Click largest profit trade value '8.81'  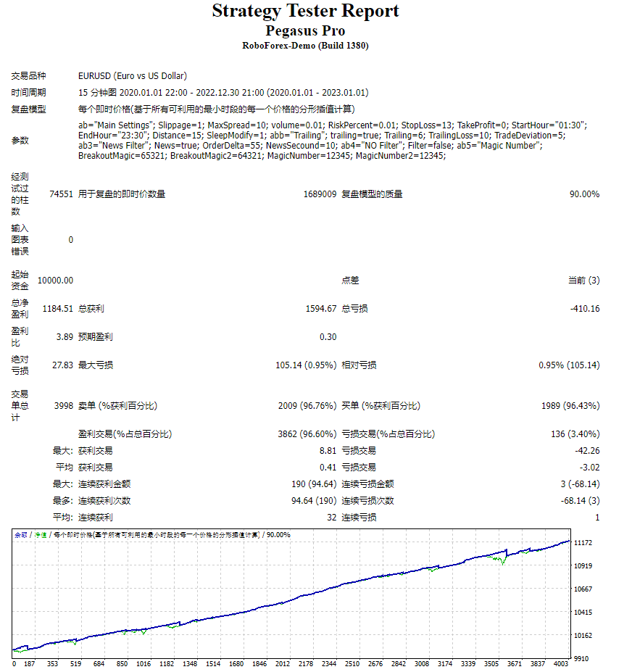328,450
